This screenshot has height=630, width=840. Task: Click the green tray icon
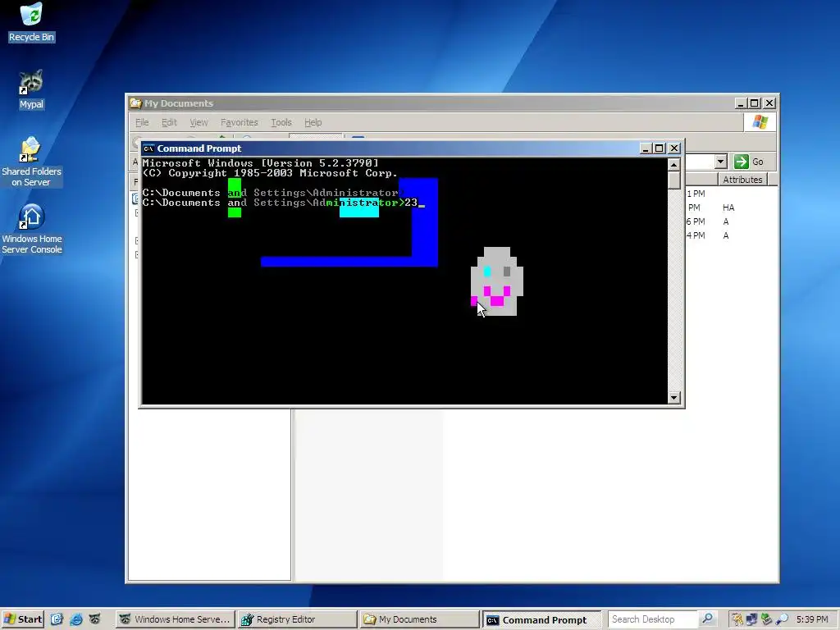click(766, 619)
